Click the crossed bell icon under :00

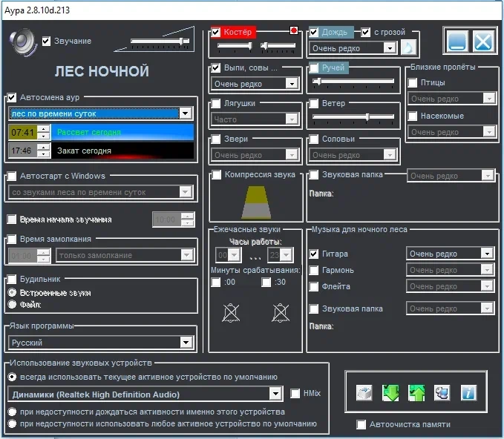(x=231, y=312)
